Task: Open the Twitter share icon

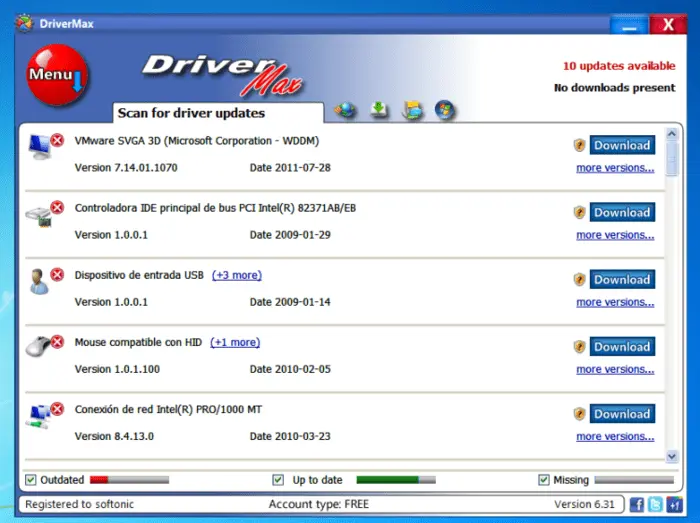Action: click(655, 505)
